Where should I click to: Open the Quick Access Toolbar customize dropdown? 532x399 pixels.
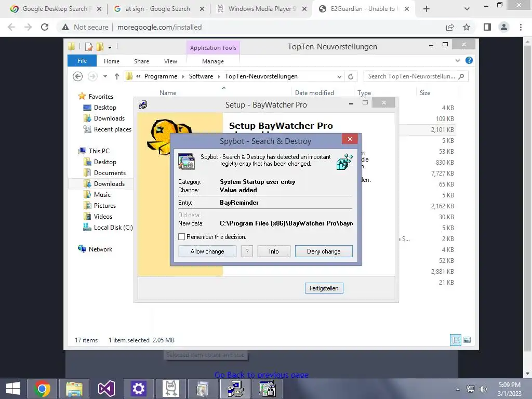(110, 47)
